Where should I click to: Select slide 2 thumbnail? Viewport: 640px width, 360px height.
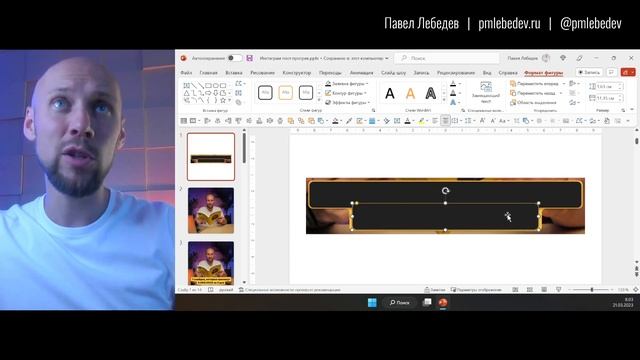click(211, 211)
